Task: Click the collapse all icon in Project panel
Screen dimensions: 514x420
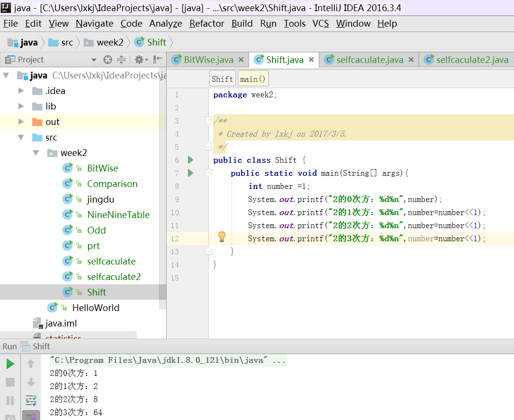Action: click(x=121, y=60)
